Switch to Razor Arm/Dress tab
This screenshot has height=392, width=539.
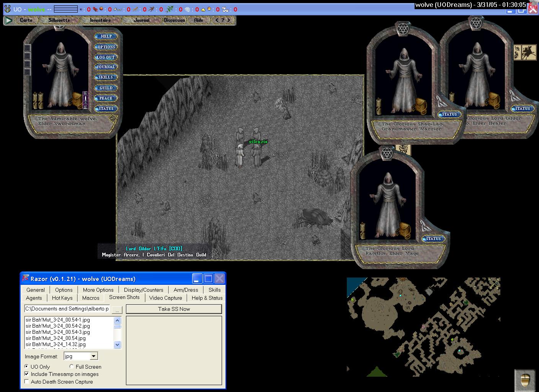(x=186, y=290)
